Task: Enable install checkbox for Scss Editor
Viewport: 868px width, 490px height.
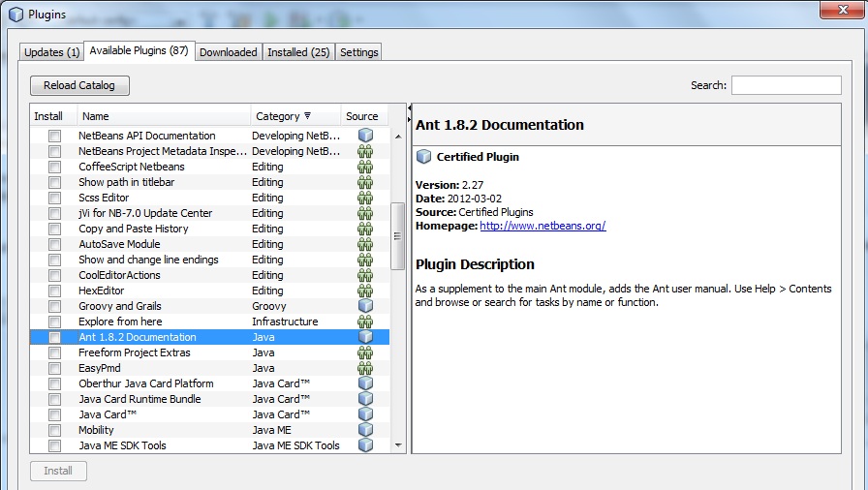Action: 54,198
